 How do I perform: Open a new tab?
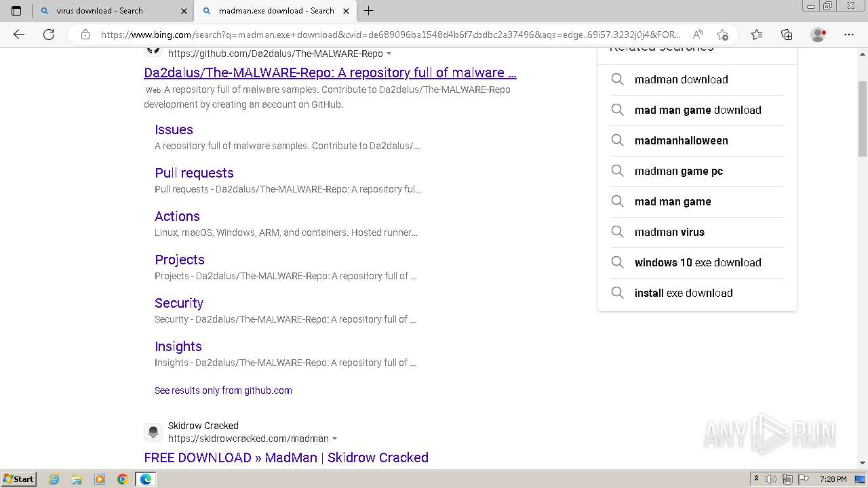coord(368,11)
